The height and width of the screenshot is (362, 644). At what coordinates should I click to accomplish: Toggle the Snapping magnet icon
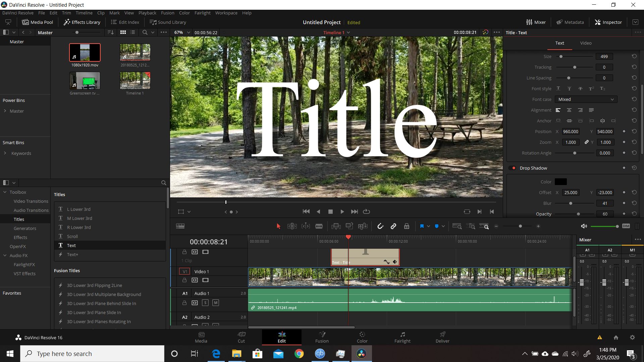[380, 226]
